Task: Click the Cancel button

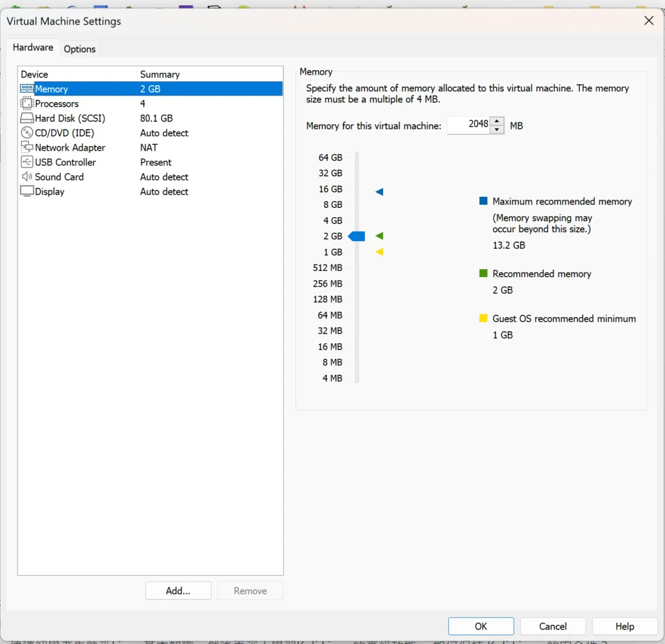Action: click(553, 626)
